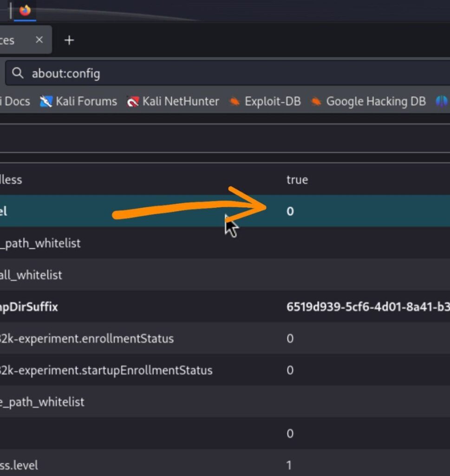
Task: Open a new tab with the plus button
Action: [69, 40]
